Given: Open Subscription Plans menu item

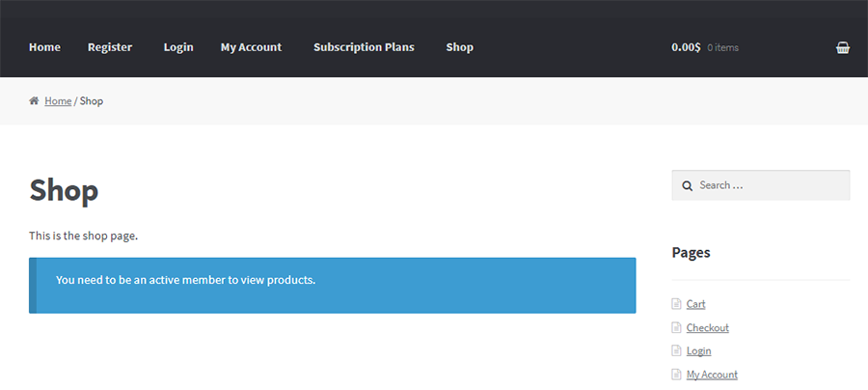Looking at the screenshot, I should point(364,47).
